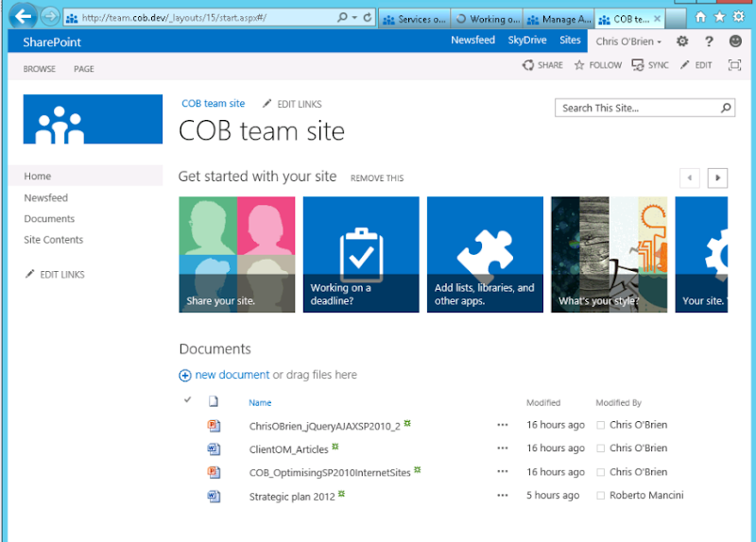
Task: Click the Share icon in ribbon
Action: coord(528,65)
